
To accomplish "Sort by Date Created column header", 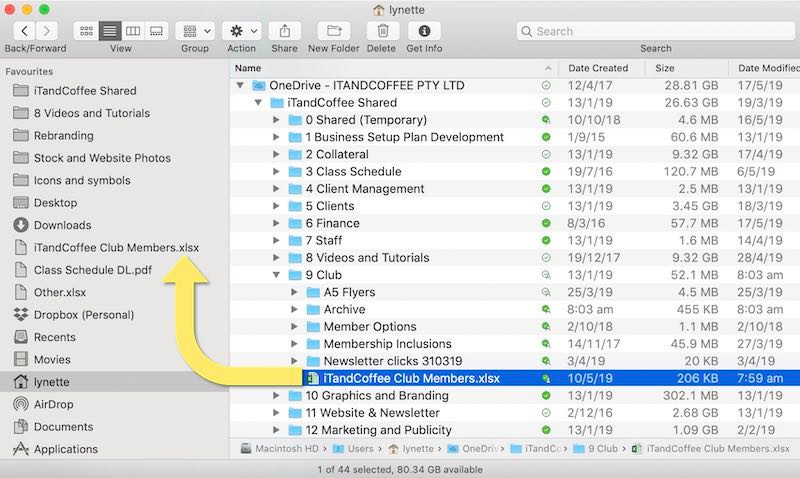I will (x=598, y=68).
